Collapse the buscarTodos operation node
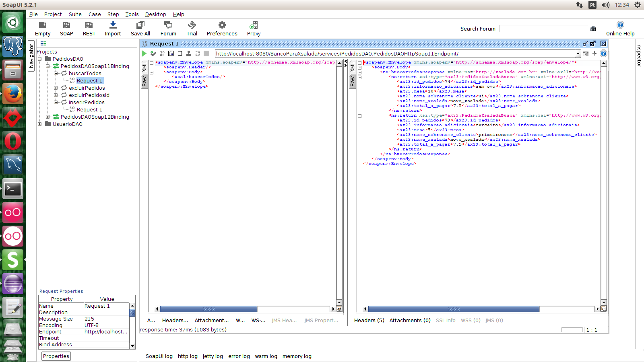The height and width of the screenshot is (362, 644). pyautogui.click(x=56, y=73)
